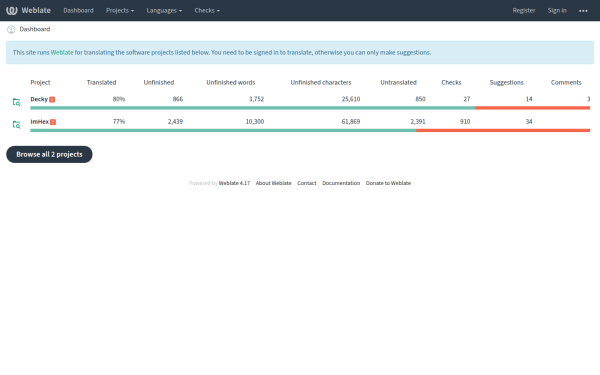The width and height of the screenshot is (600, 375).
Task: Sort by the Translated column header
Action: (x=101, y=82)
